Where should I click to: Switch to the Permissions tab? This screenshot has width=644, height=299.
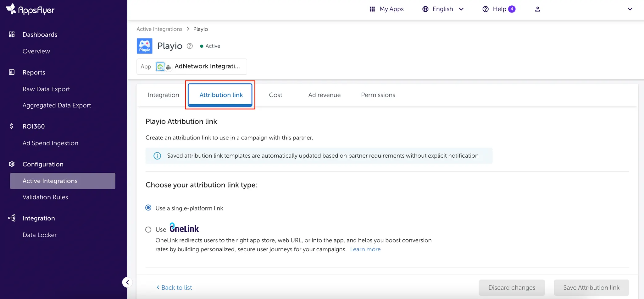(x=378, y=95)
